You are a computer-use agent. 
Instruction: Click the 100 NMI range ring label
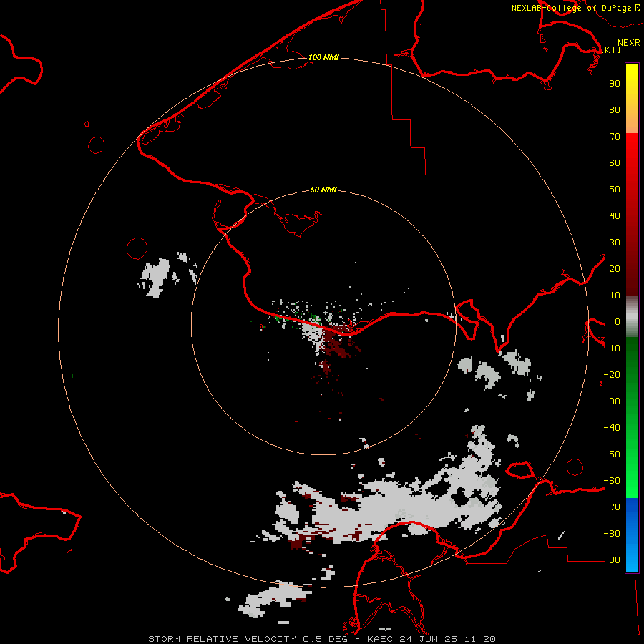(x=323, y=57)
